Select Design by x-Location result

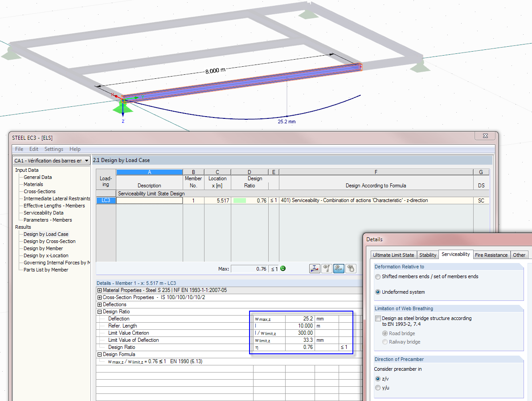click(46, 255)
